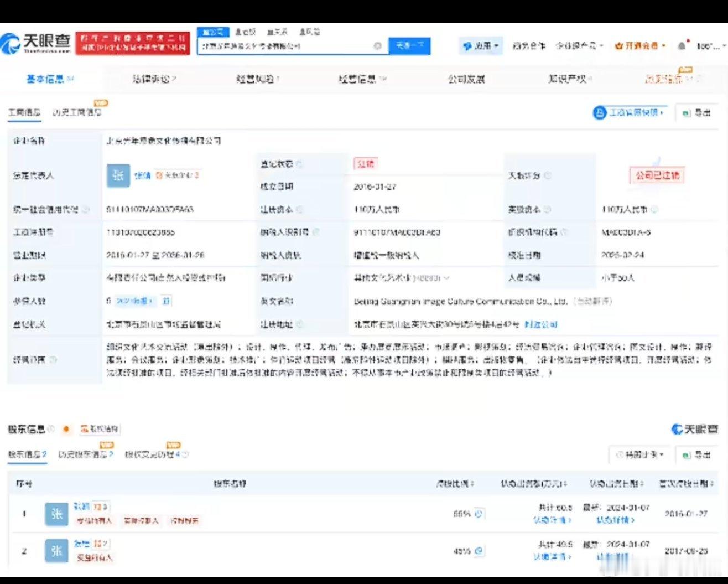Viewport: 728px width, 584px height.
Task: Click the pie icon next to 45%
Action: coord(479,551)
